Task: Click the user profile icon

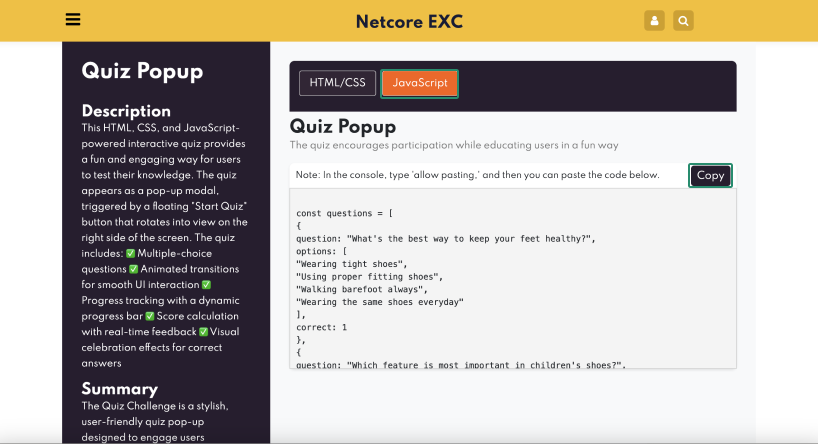Action: (x=654, y=21)
